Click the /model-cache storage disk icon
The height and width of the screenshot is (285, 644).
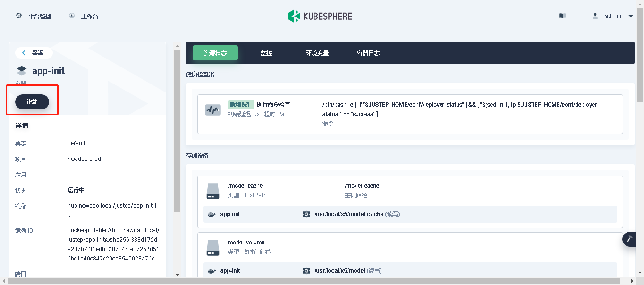(212, 191)
